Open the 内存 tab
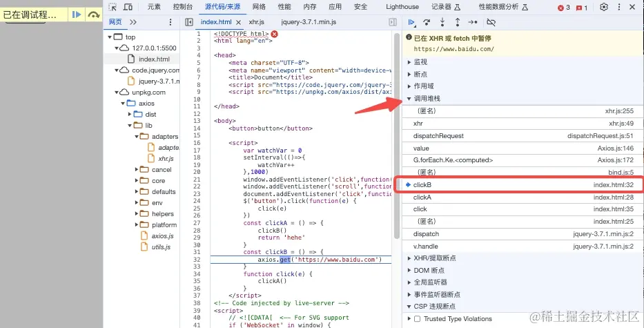Screen dimensions: 644x328 pos(310,7)
